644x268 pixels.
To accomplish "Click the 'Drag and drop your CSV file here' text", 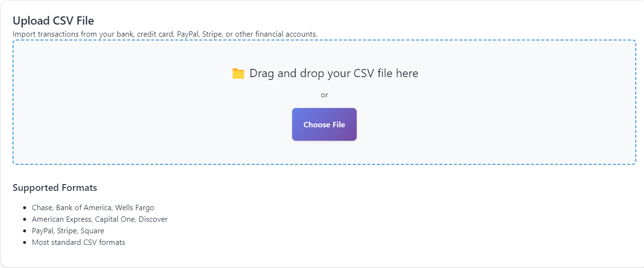I will [x=334, y=73].
